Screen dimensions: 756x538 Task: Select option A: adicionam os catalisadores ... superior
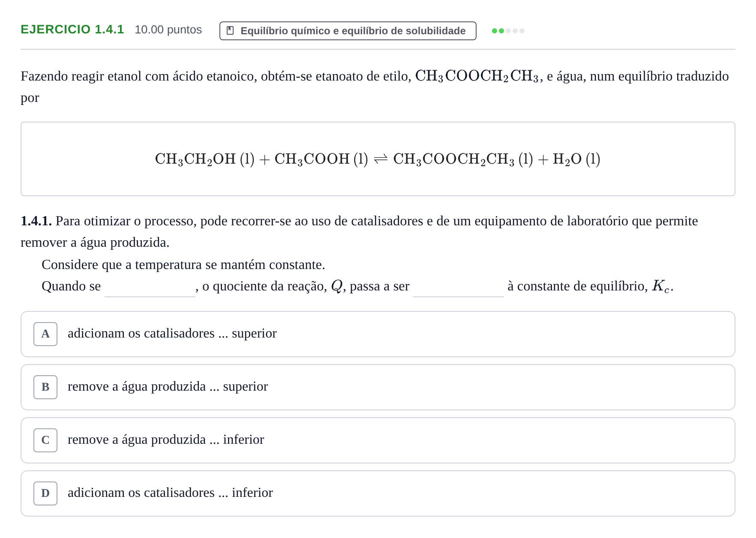point(378,334)
